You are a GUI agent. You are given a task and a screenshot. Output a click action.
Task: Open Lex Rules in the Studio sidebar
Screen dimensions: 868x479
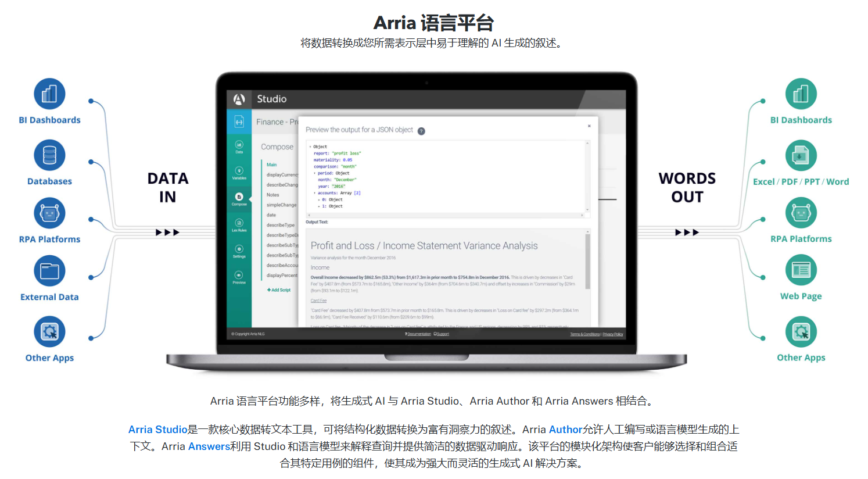click(x=239, y=225)
